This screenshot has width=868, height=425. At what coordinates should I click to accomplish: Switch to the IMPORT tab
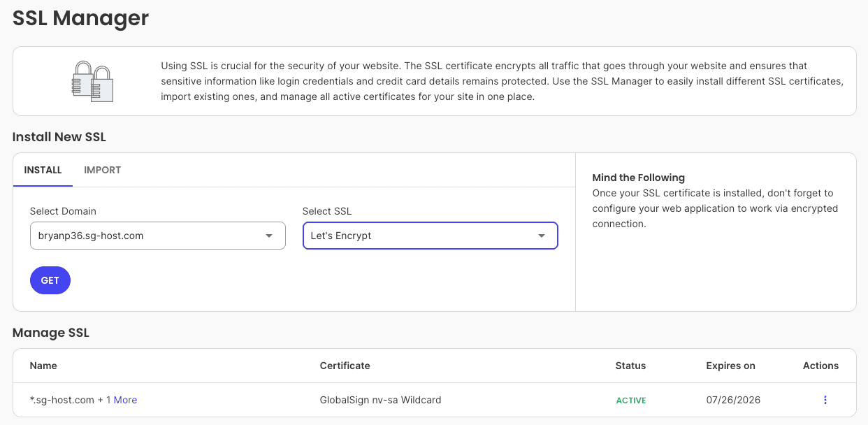pos(103,170)
